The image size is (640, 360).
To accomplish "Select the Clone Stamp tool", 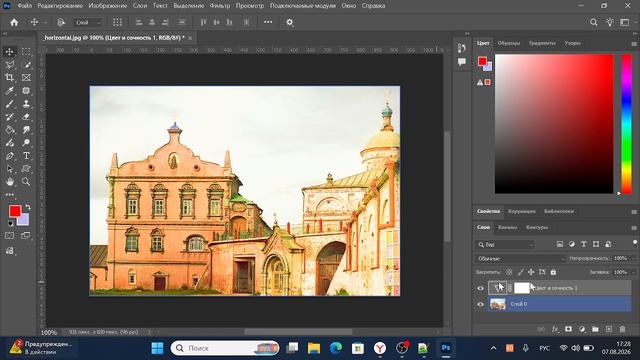I will click(x=26, y=104).
